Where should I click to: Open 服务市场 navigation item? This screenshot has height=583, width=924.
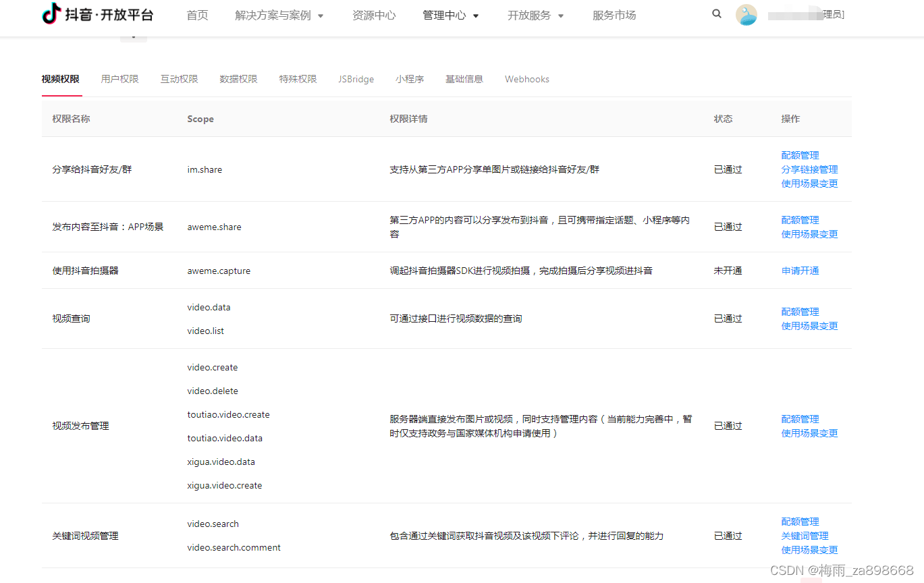click(x=614, y=15)
